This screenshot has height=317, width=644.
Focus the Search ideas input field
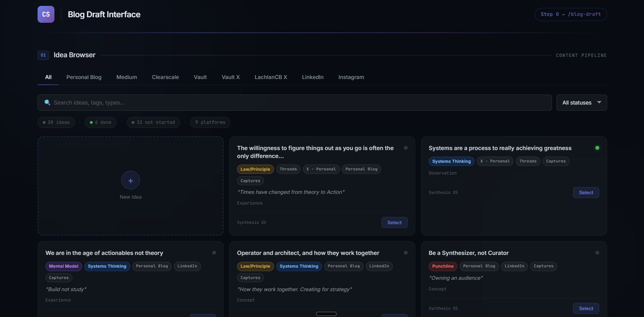coord(295,103)
